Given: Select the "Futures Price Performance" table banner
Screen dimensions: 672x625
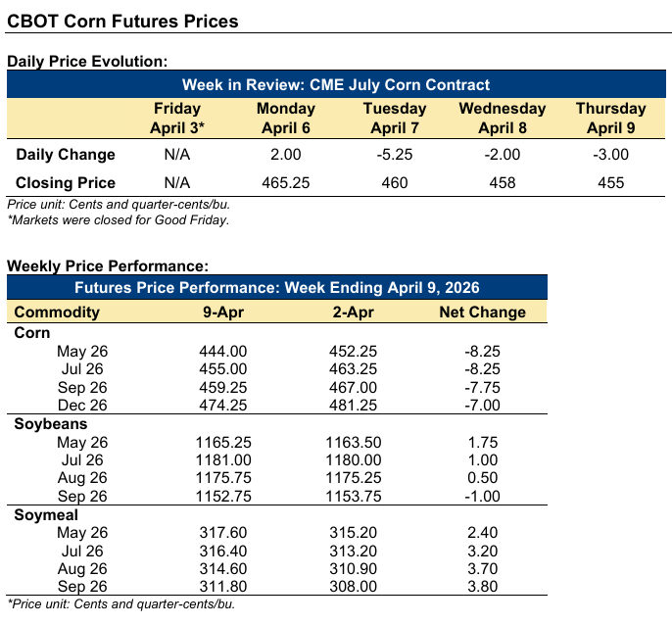Looking at the screenshot, I should pos(277,288).
